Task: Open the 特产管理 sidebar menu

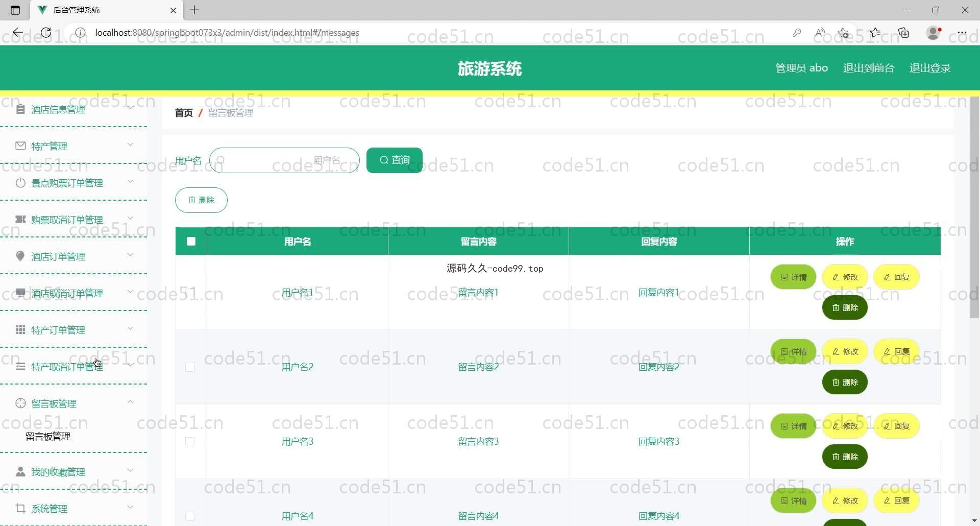Action: (x=74, y=146)
